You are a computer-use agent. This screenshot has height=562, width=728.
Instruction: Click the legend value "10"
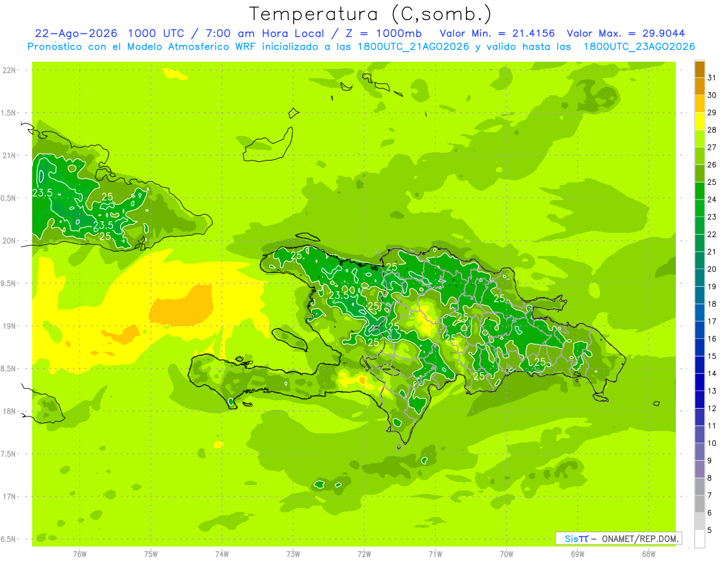click(x=712, y=443)
